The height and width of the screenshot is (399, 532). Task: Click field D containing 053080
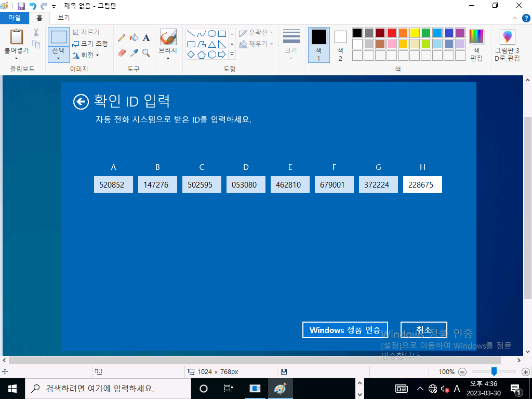[x=246, y=184]
